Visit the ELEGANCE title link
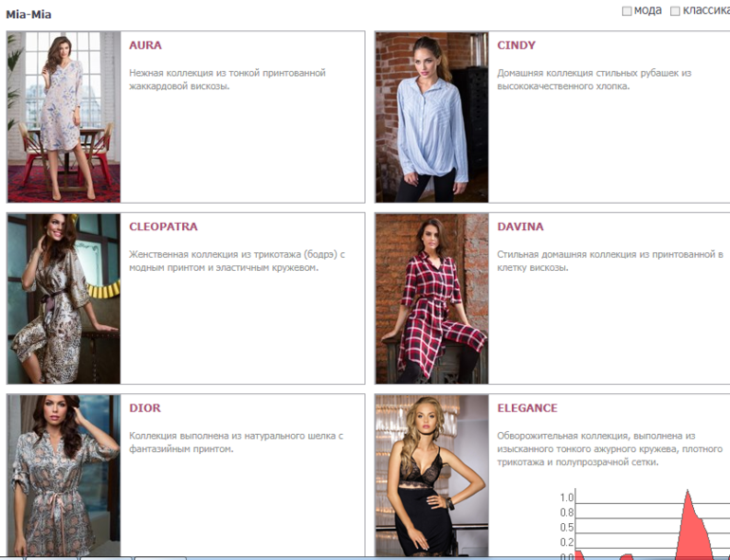The image size is (730, 560). [x=527, y=407]
